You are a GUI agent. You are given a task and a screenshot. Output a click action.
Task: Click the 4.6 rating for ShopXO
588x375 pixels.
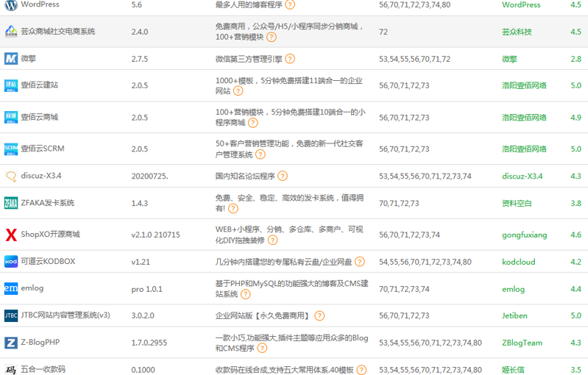(x=575, y=235)
